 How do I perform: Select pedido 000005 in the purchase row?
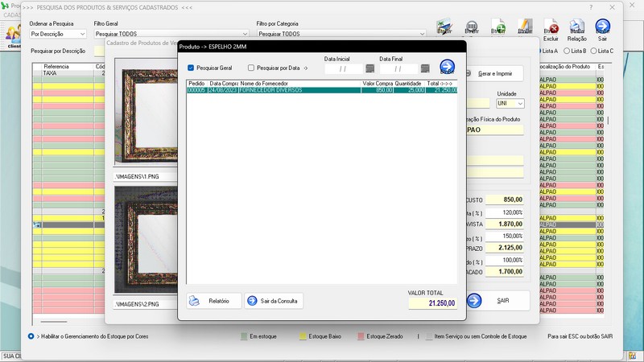click(196, 90)
